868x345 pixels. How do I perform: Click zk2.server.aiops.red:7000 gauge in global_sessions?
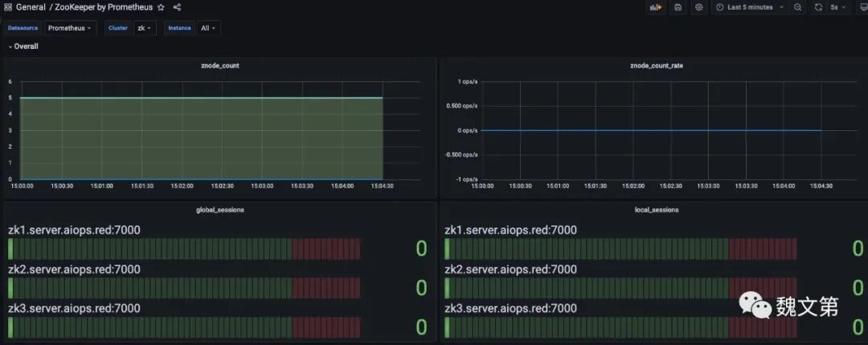coord(184,288)
